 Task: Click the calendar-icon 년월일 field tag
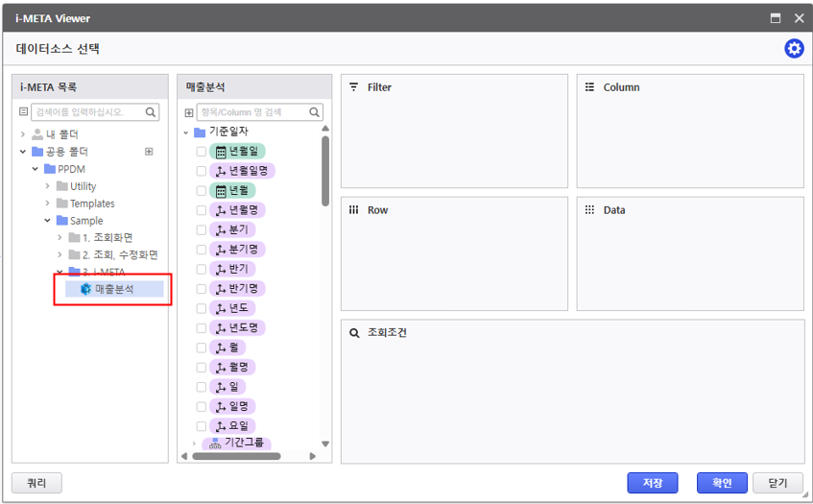(236, 152)
